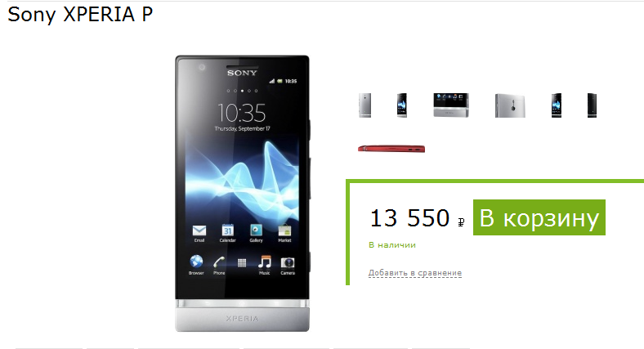Open silver landscape back thumbnail with camera lens
Screen dimensions: 644x349
pos(510,106)
